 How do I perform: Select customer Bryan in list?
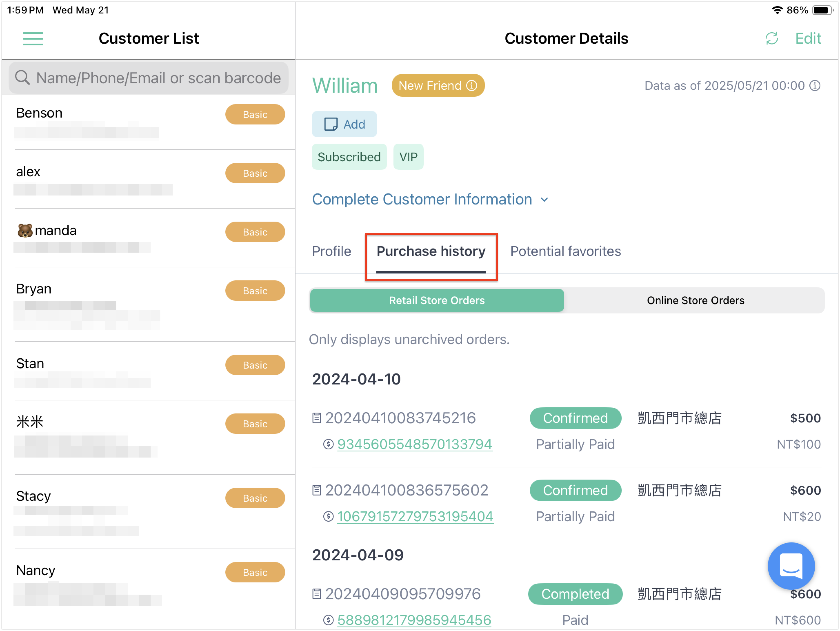[149, 304]
